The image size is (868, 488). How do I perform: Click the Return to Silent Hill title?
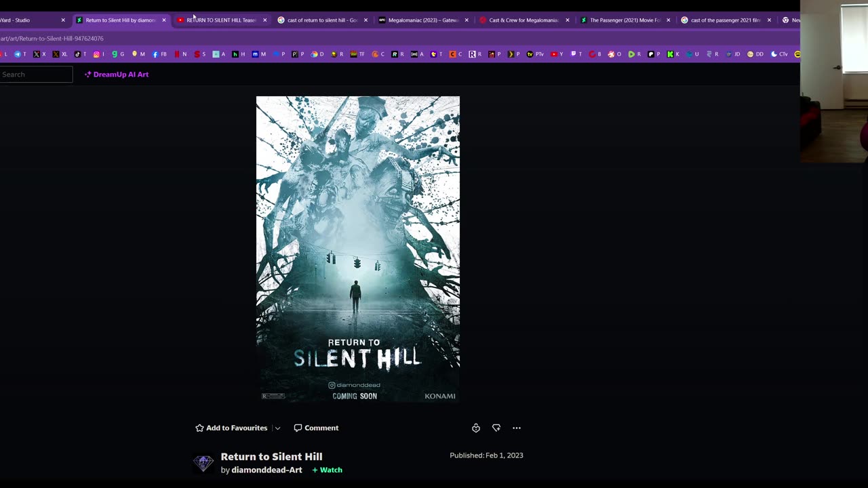[x=271, y=457]
